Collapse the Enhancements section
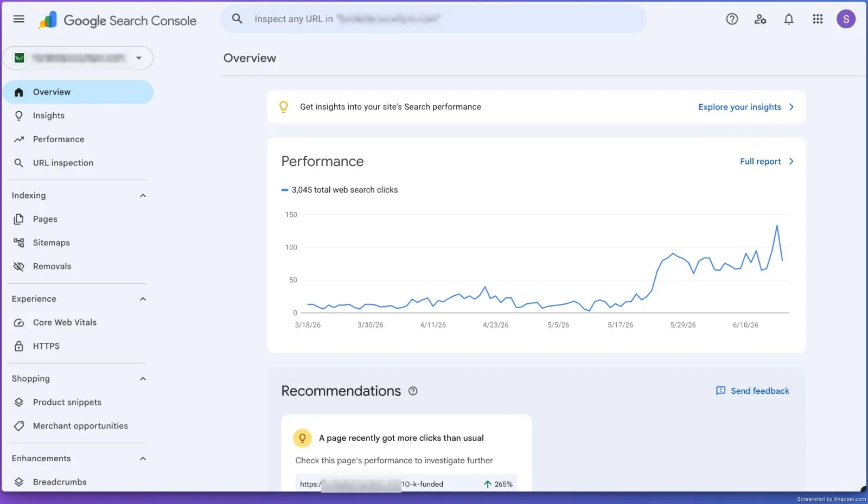The height and width of the screenshot is (504, 868). [143, 458]
